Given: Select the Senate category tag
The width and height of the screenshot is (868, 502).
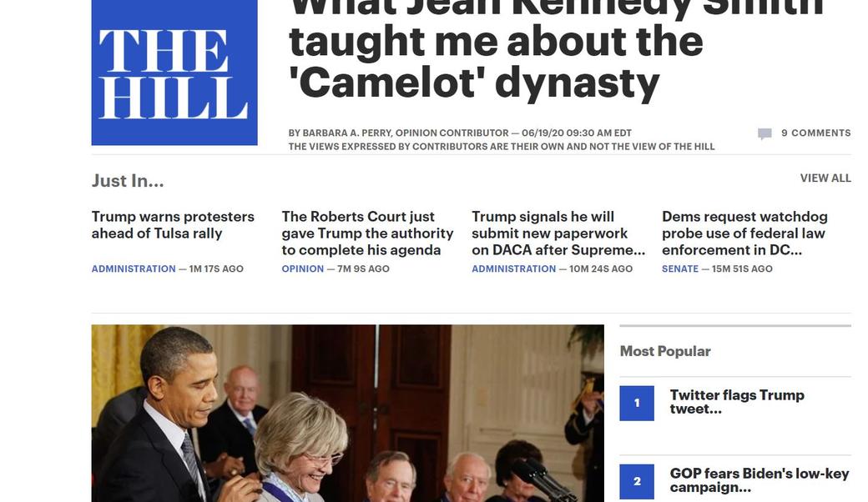Looking at the screenshot, I should [679, 269].
